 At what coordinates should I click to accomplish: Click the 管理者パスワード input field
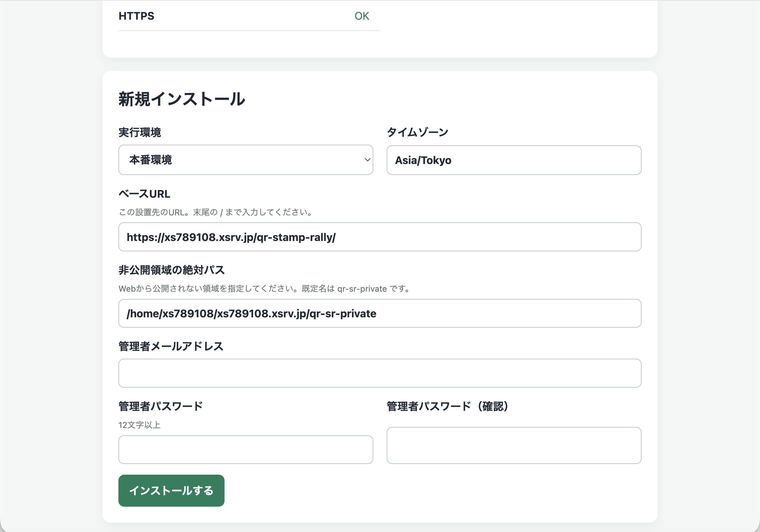pyautogui.click(x=246, y=449)
